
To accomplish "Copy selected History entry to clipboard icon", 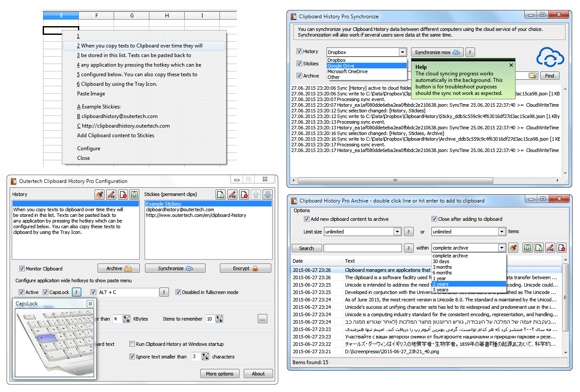I will point(134,194).
